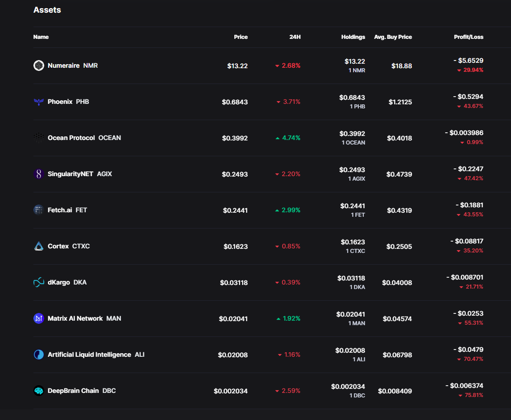The image size is (511, 420).
Task: Click DeepBrain Chain 24H change 2.59%
Action: [288, 391]
